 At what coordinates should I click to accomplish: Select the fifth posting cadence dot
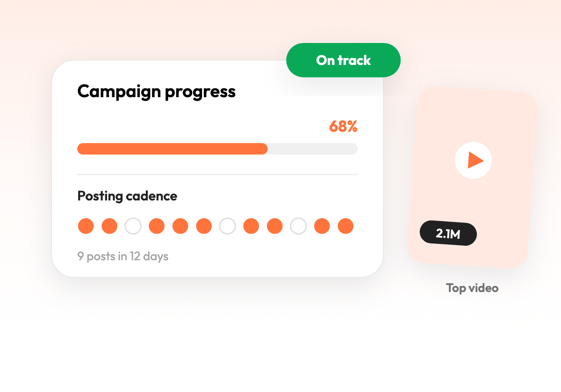coord(180,226)
